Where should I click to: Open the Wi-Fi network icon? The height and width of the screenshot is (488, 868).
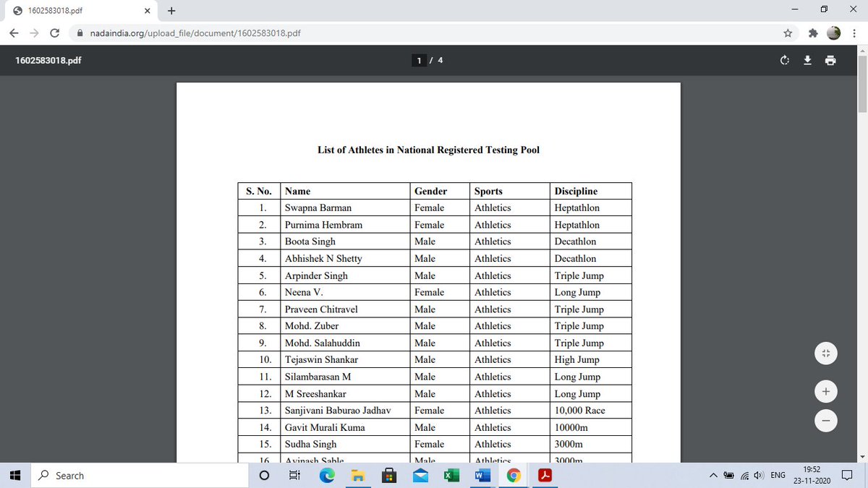744,475
